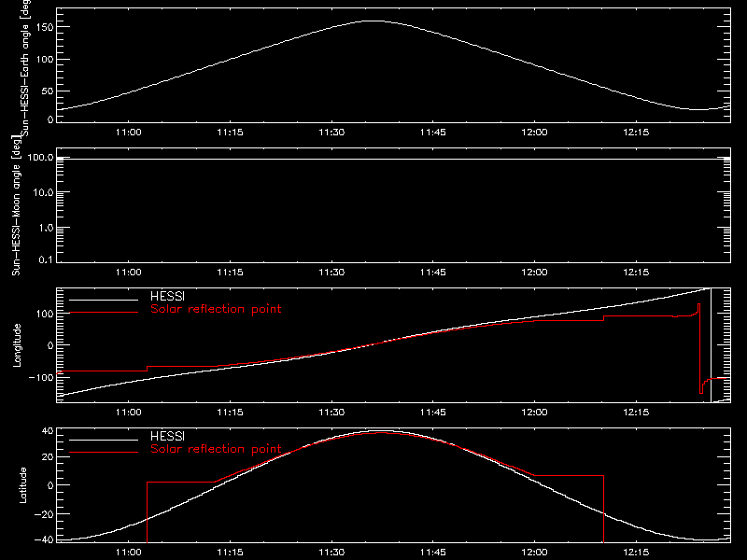Viewport: 747px width, 560px height.
Task: Click 11:00 time label under Earth angle plot
Action: click(x=129, y=133)
